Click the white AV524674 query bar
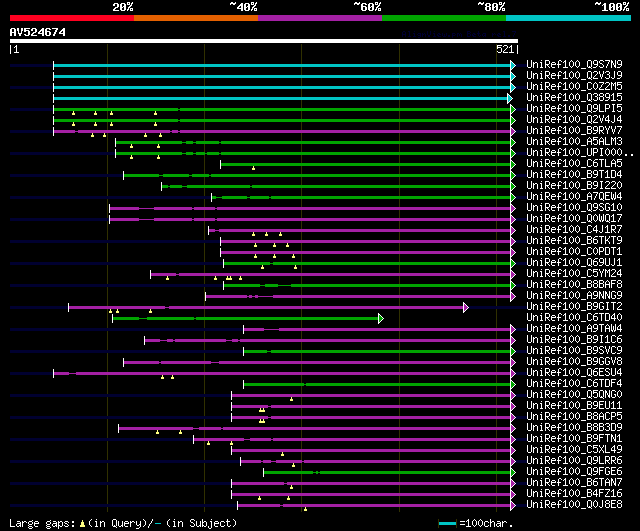Screen dimensions: 640x531 pos(264,41)
